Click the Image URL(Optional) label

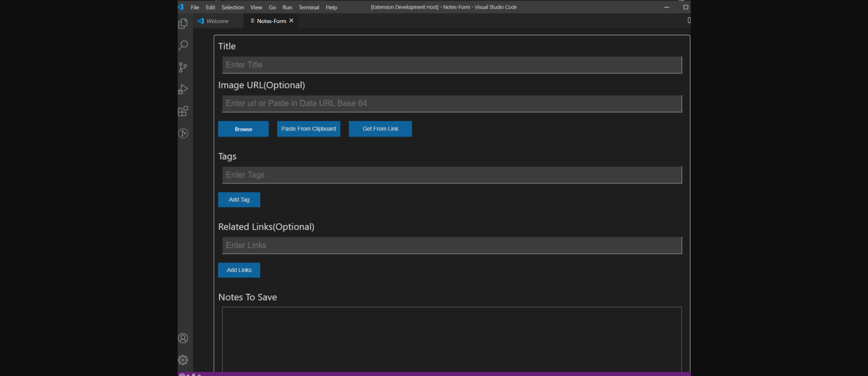click(262, 85)
